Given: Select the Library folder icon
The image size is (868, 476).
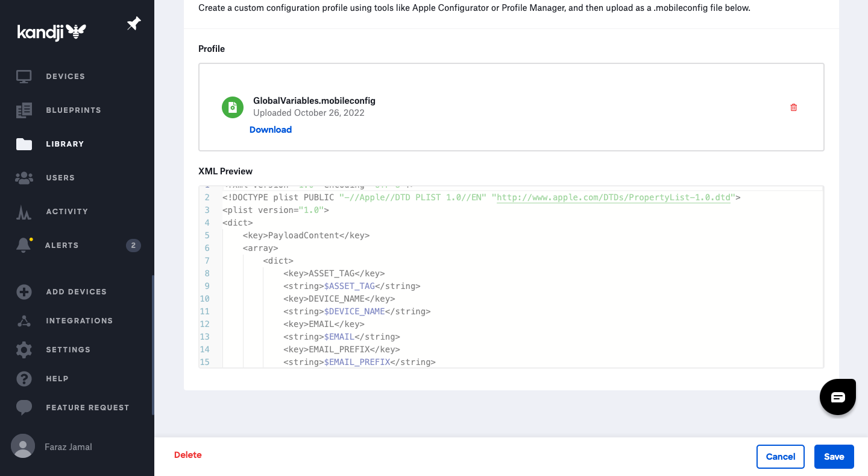Looking at the screenshot, I should click(x=24, y=144).
